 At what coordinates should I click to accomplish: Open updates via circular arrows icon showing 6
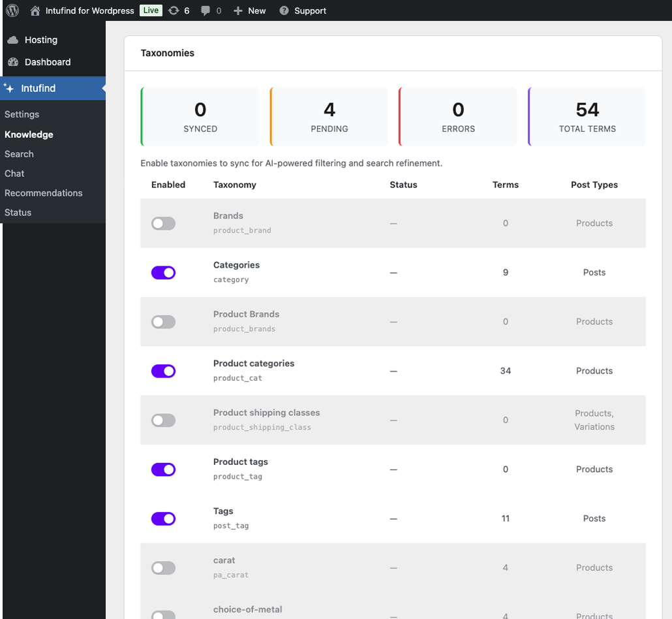176,10
